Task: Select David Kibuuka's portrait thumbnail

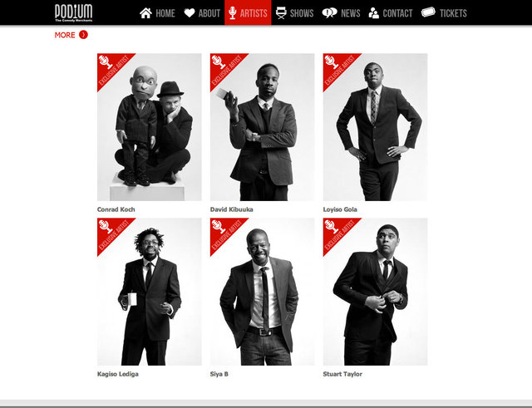Action: [263, 127]
